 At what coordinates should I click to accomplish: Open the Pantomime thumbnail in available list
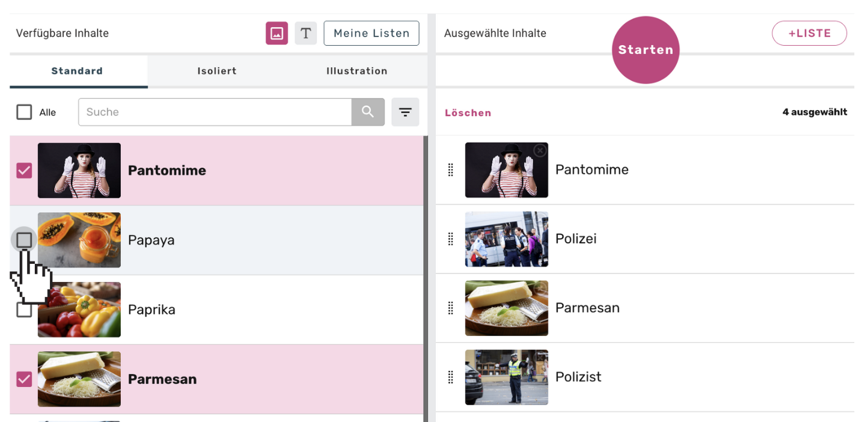[79, 171]
